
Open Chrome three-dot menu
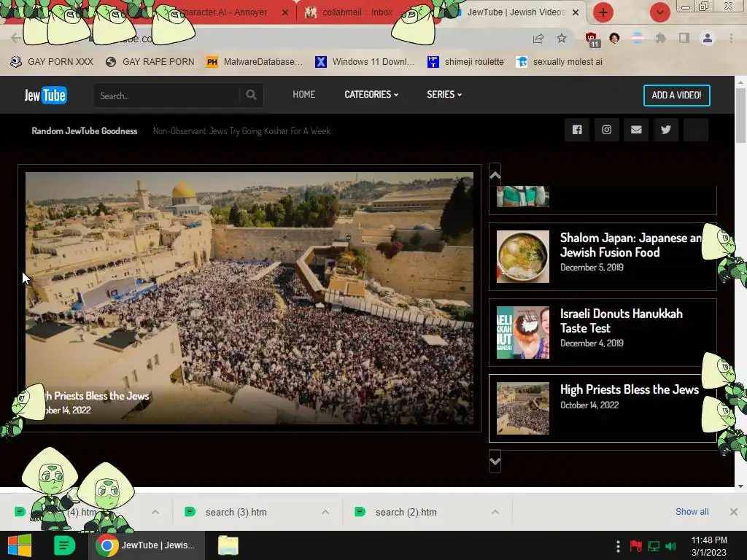pyautogui.click(x=731, y=38)
